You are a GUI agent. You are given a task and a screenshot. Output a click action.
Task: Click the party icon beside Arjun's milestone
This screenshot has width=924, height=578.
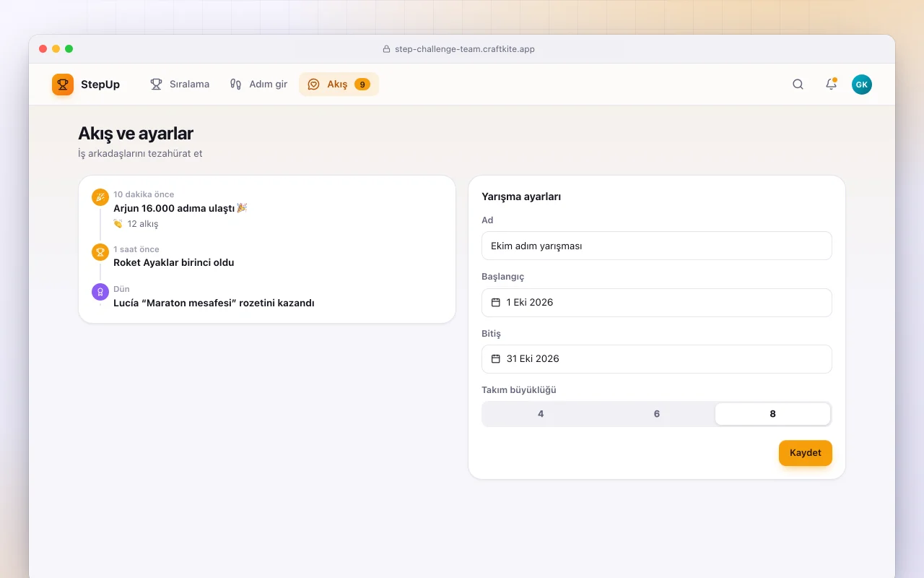100,197
